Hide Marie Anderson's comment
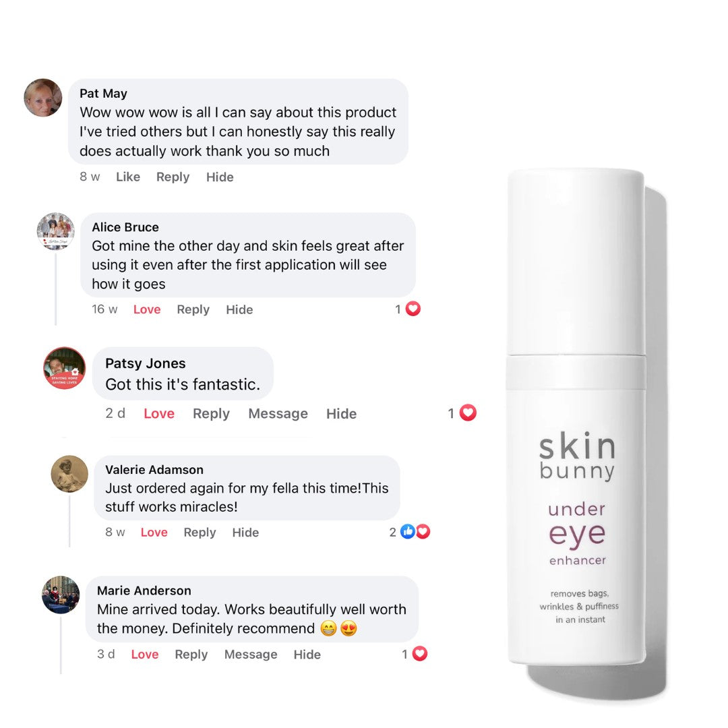This screenshot has height=728, width=728. 307,655
